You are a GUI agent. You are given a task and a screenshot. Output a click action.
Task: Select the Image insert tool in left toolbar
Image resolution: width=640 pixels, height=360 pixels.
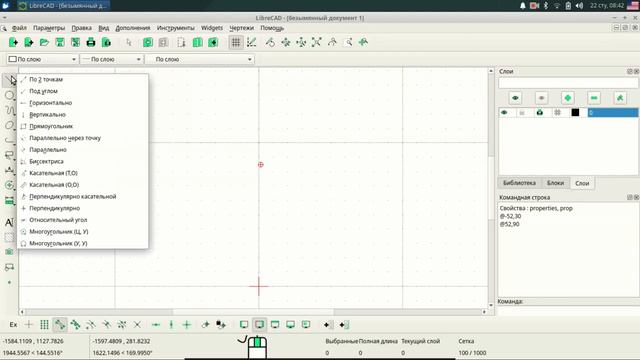(x=9, y=252)
